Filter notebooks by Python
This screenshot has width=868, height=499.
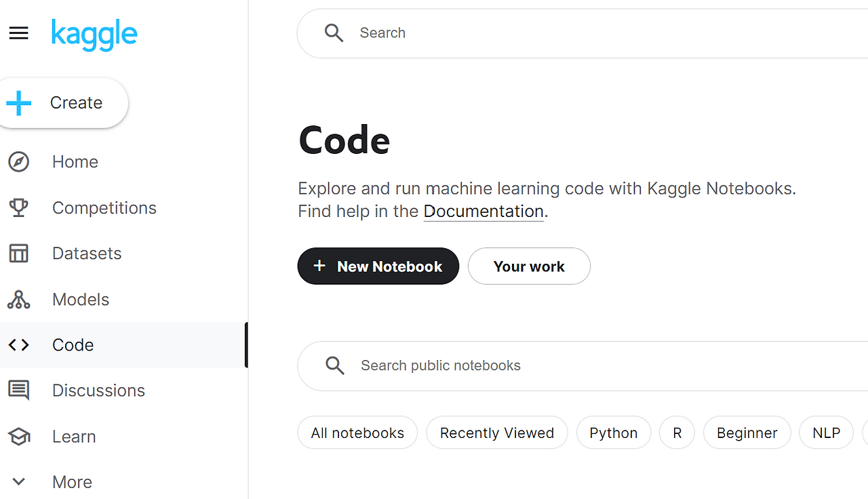[x=613, y=432]
